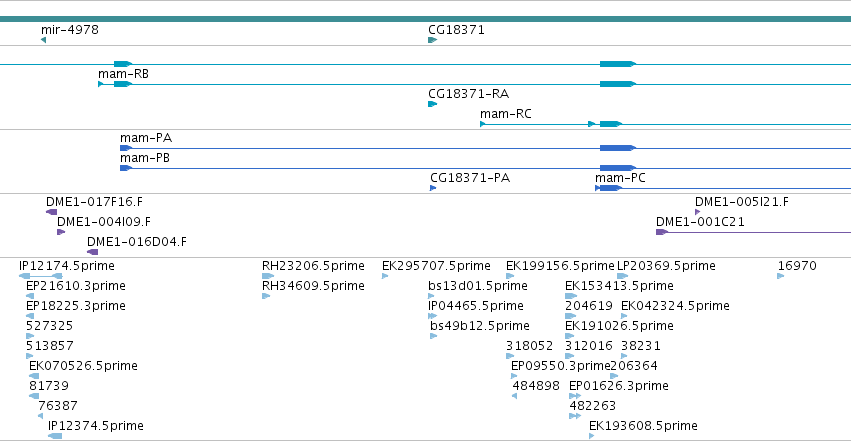
Task: Click feature 312016
Action: (x=569, y=356)
